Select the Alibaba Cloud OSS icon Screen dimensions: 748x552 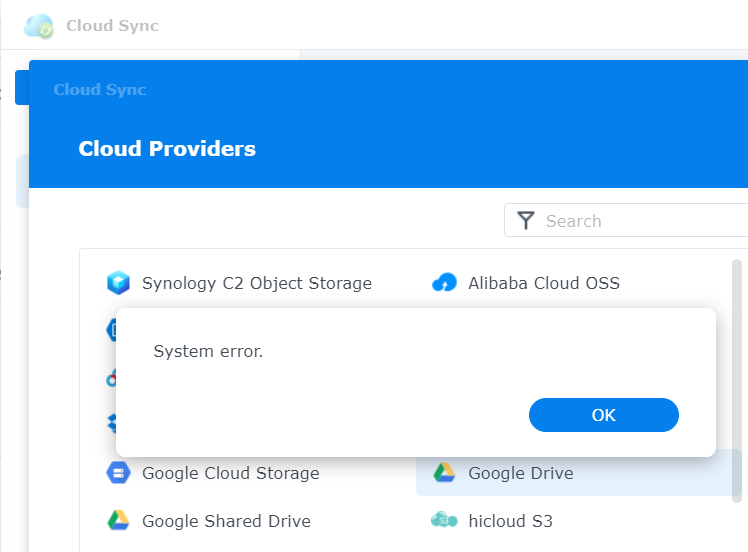[444, 283]
